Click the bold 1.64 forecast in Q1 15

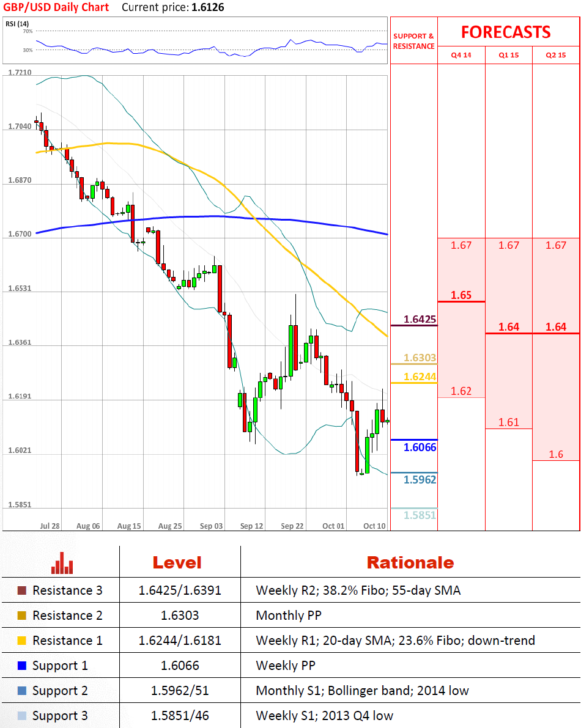point(509,327)
